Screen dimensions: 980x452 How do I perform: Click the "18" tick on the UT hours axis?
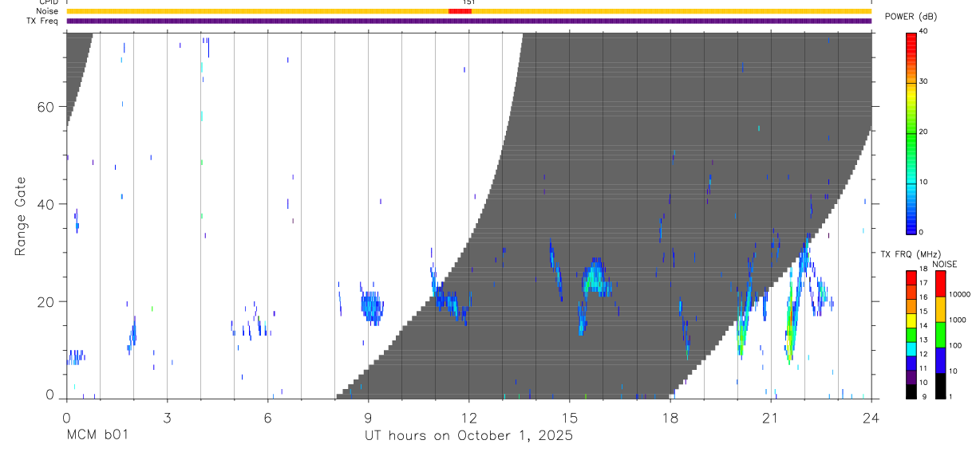[x=670, y=417]
